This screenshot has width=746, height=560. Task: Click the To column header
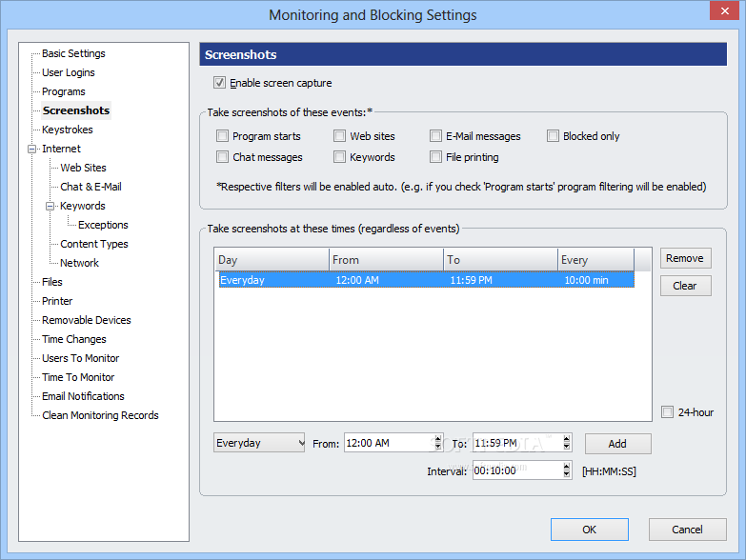(x=500, y=260)
